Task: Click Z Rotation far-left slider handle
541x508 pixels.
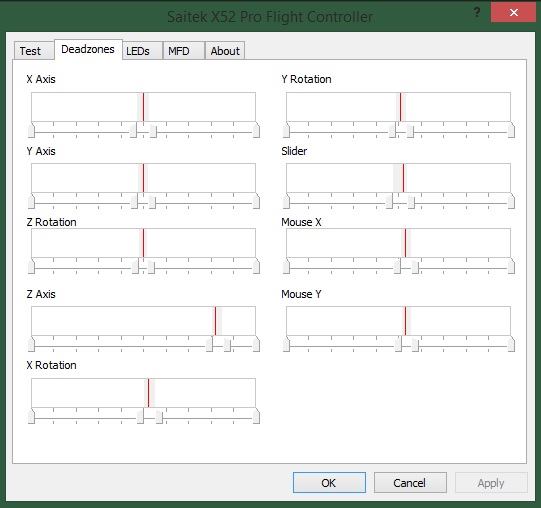Action: [31, 266]
